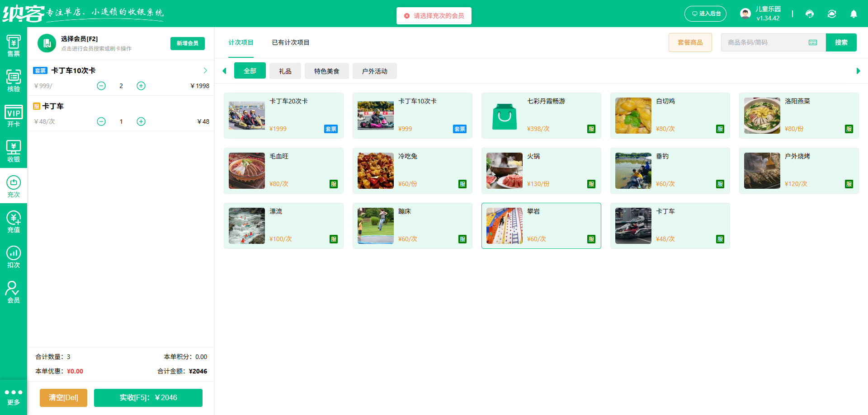This screenshot has width=868, height=415.
Task: Click the 攀岩 climbing product card
Action: point(541,225)
